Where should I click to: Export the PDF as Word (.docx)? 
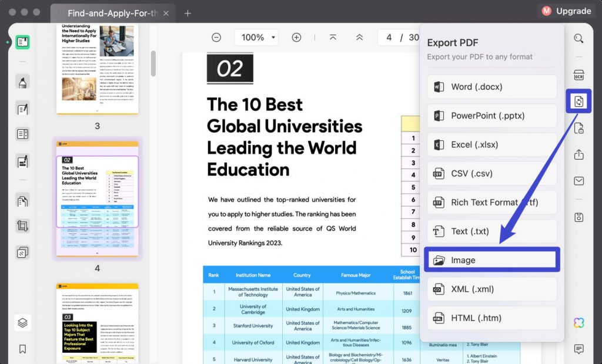[491, 86]
